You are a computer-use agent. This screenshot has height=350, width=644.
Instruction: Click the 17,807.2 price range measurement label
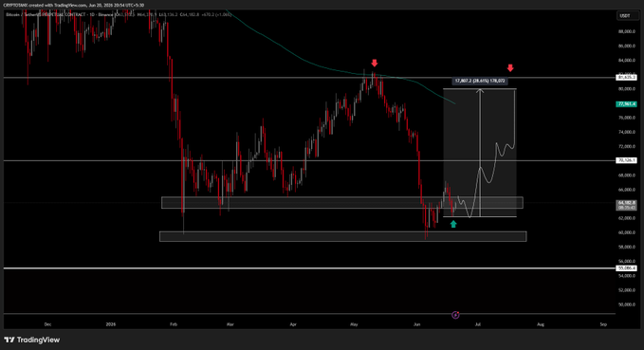[480, 81]
